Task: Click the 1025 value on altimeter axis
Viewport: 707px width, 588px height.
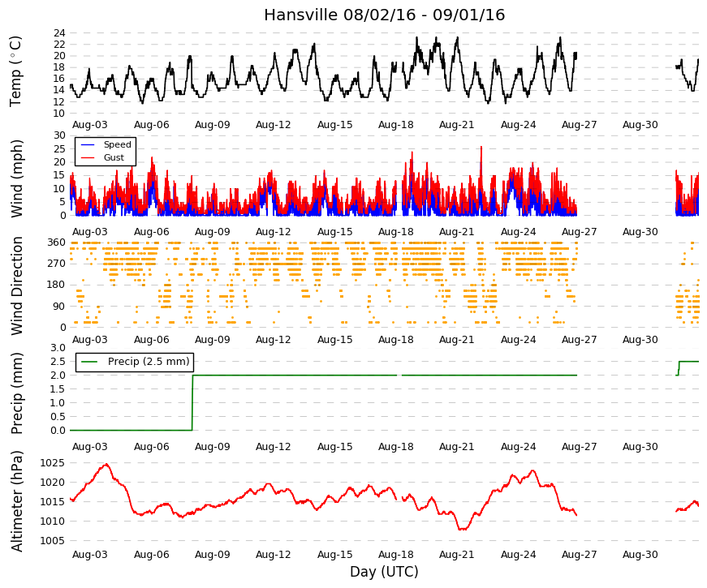Action: point(52,463)
